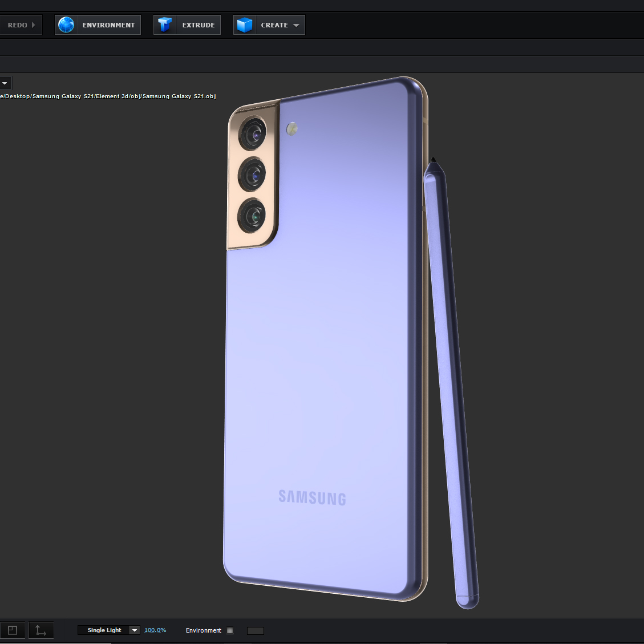Select the stylus pen model in viewport
This screenshot has width=644, height=644.
point(452,382)
